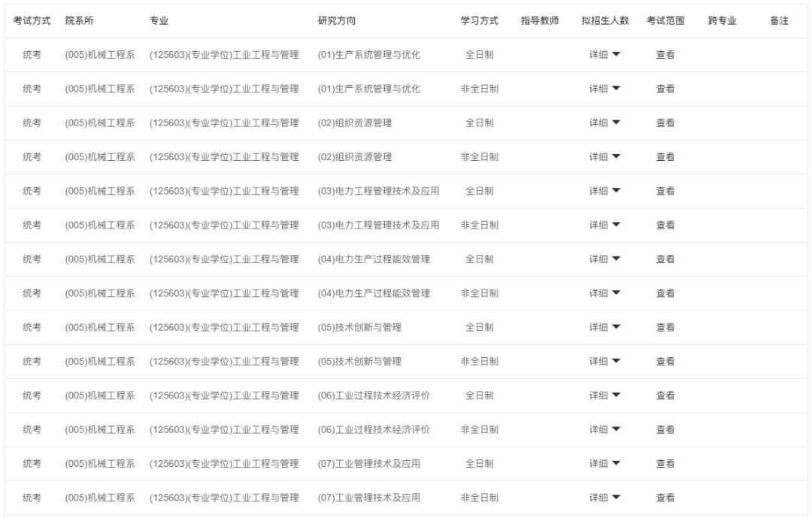812x518 pixels.
Task: View exam scope for full-time (05)技术创新与管理
Action: 665,328
